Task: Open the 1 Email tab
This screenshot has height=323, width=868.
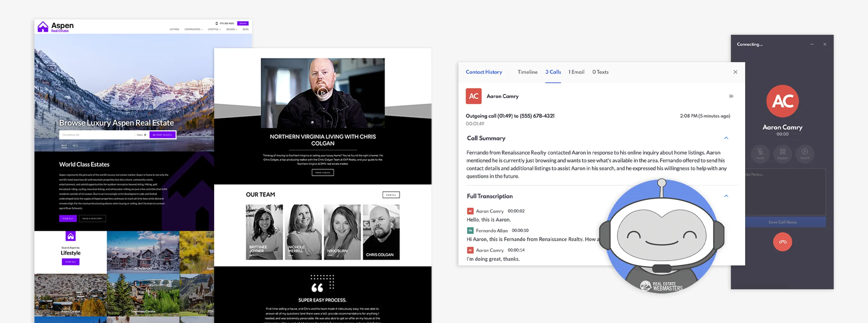Action: pyautogui.click(x=576, y=72)
